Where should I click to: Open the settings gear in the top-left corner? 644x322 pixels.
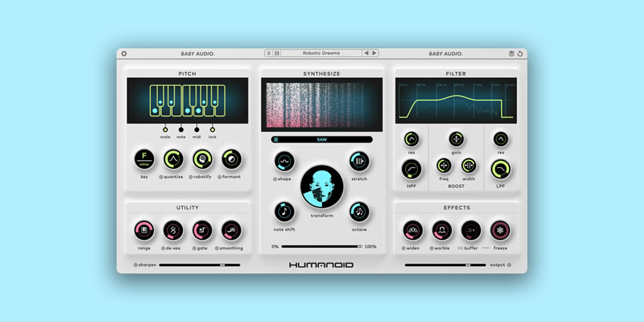tap(124, 53)
